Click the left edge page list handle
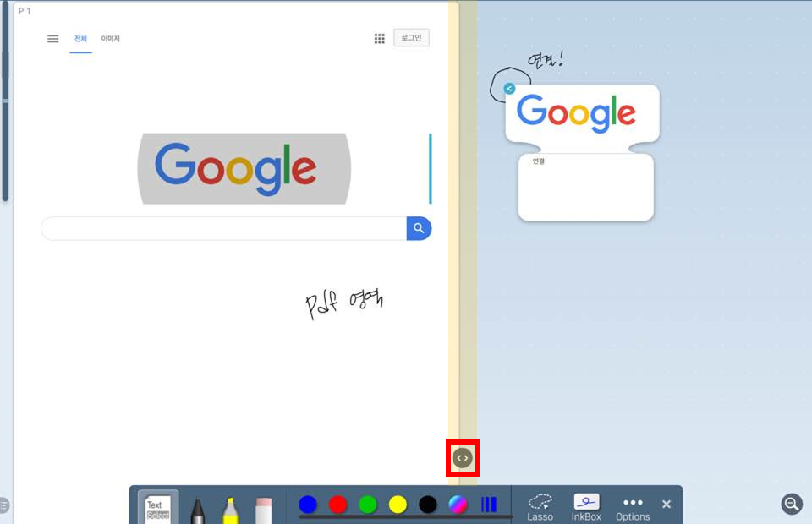812x524 pixels. (4, 505)
